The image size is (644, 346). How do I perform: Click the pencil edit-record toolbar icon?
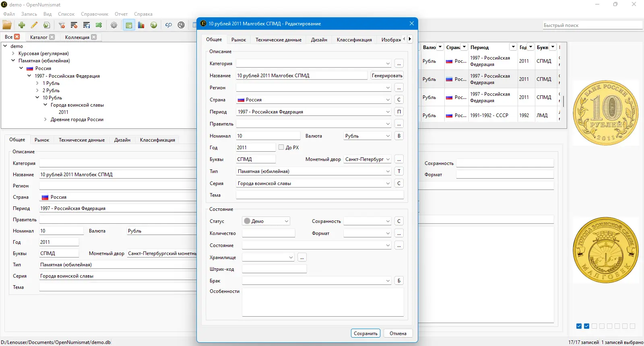point(34,25)
